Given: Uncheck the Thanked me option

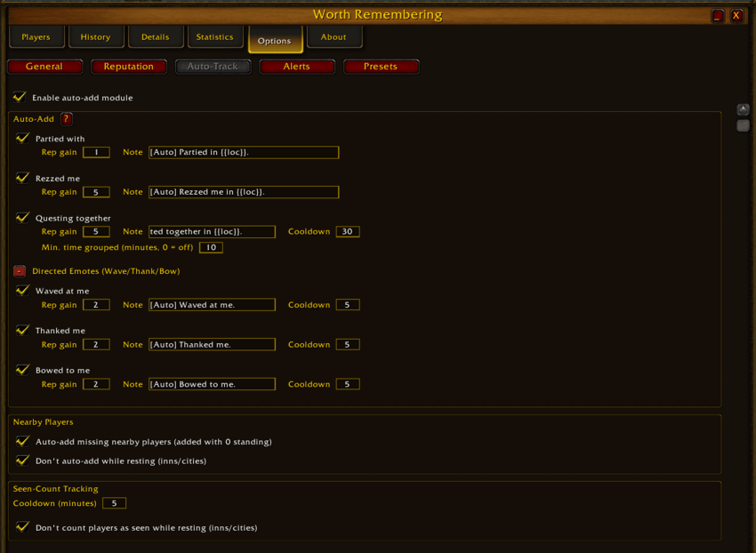Looking at the screenshot, I should 22,330.
